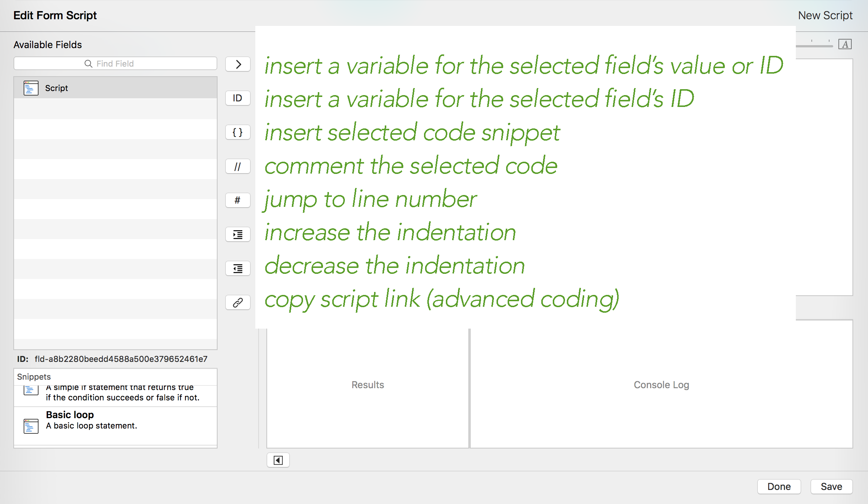868x504 pixels.
Task: Adjust the font size slider
Action: (x=814, y=46)
